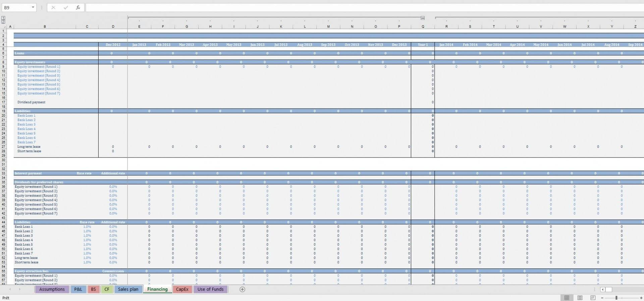
Task: Click the horizontal scrollbar thumb
Action: tap(609, 289)
